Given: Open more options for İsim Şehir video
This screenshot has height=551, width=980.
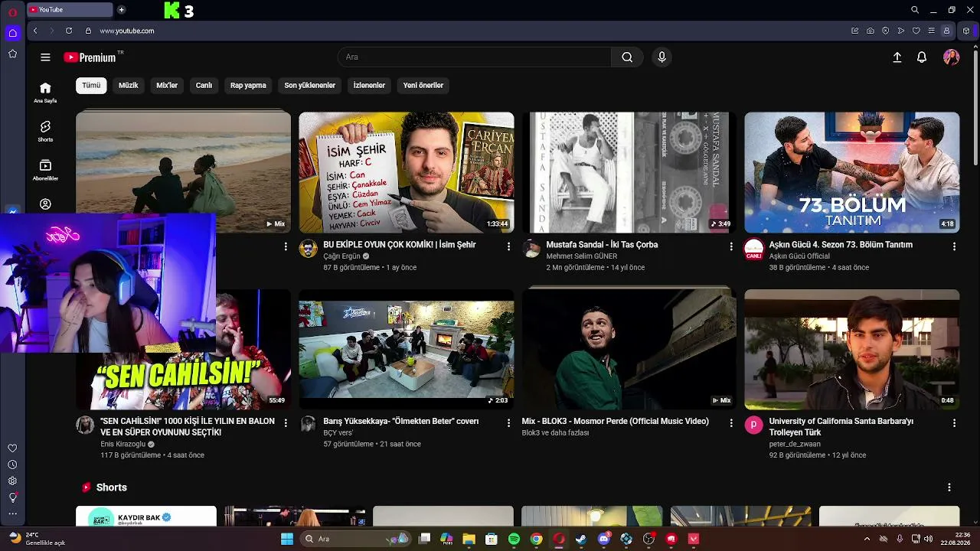Looking at the screenshot, I should 508,246.
